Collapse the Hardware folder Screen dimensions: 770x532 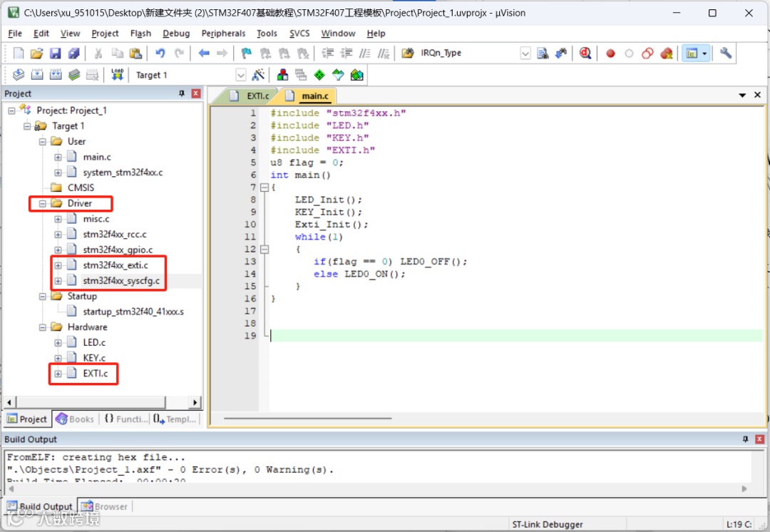(x=42, y=327)
